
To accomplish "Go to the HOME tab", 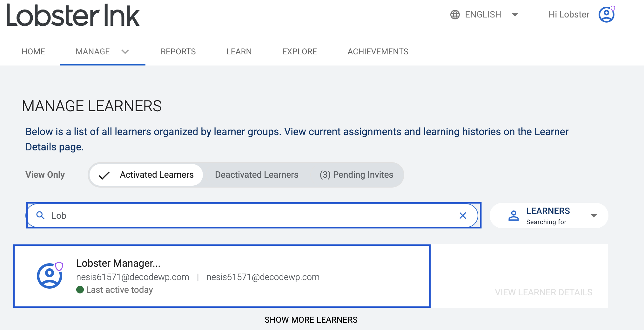I will 33,52.
